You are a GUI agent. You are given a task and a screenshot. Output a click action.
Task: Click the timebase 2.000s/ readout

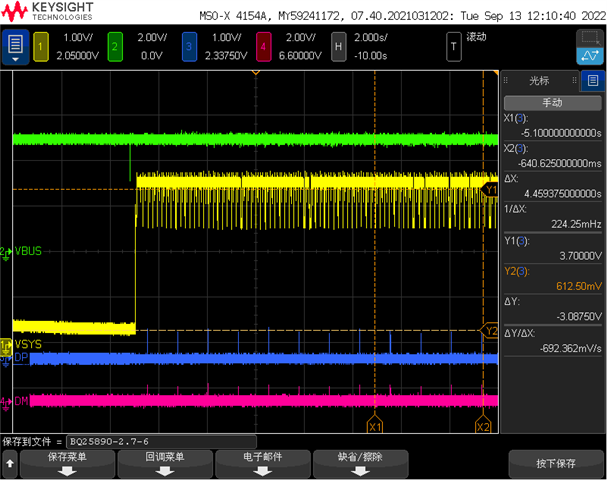[370, 38]
